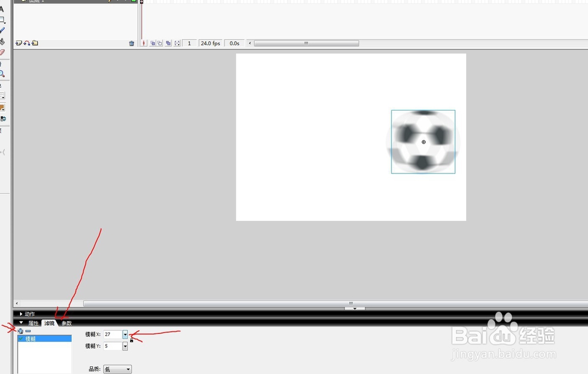Viewport: 588px width, 374px height.
Task: Select the Brush tool
Action: (x=2, y=31)
